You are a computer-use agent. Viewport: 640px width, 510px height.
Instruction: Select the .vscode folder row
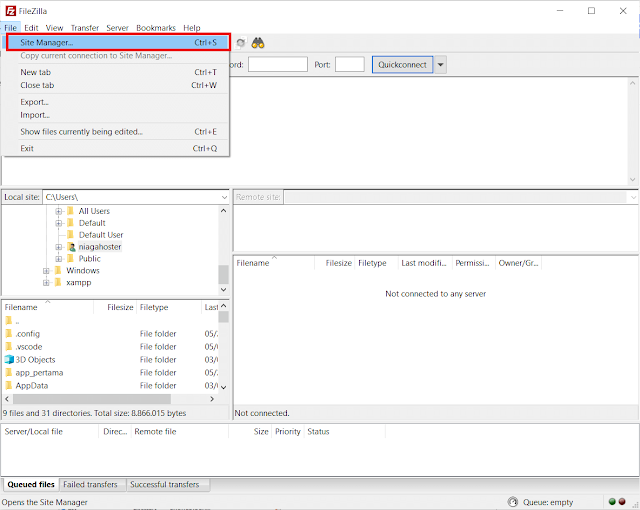[110, 347]
